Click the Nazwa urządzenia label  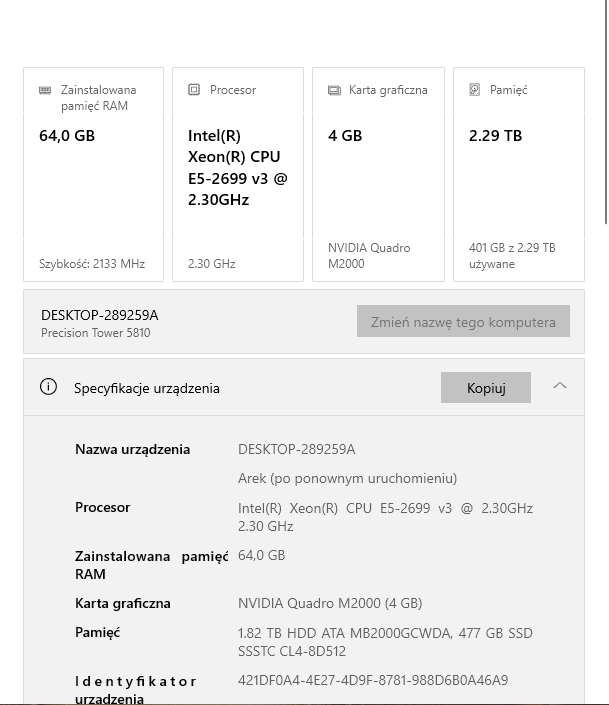(132, 449)
